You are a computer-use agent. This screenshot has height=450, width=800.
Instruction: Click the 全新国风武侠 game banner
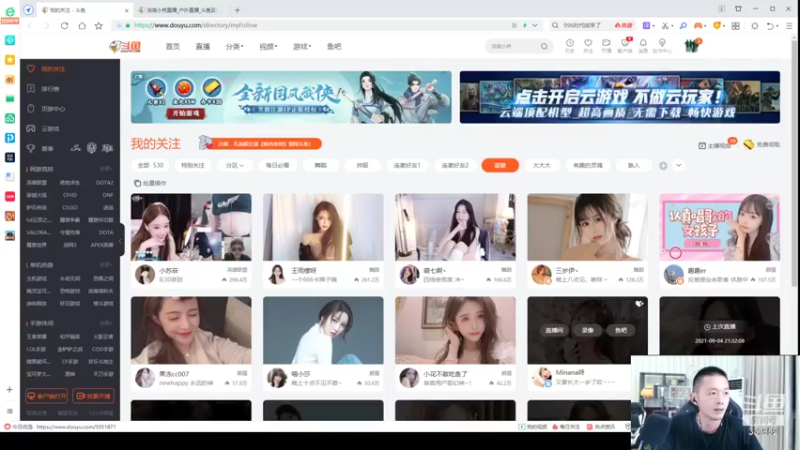[291, 97]
